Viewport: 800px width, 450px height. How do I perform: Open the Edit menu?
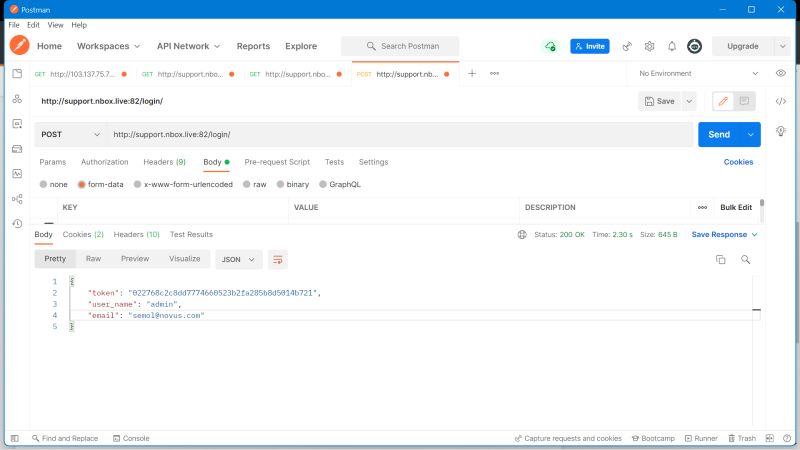[33, 25]
